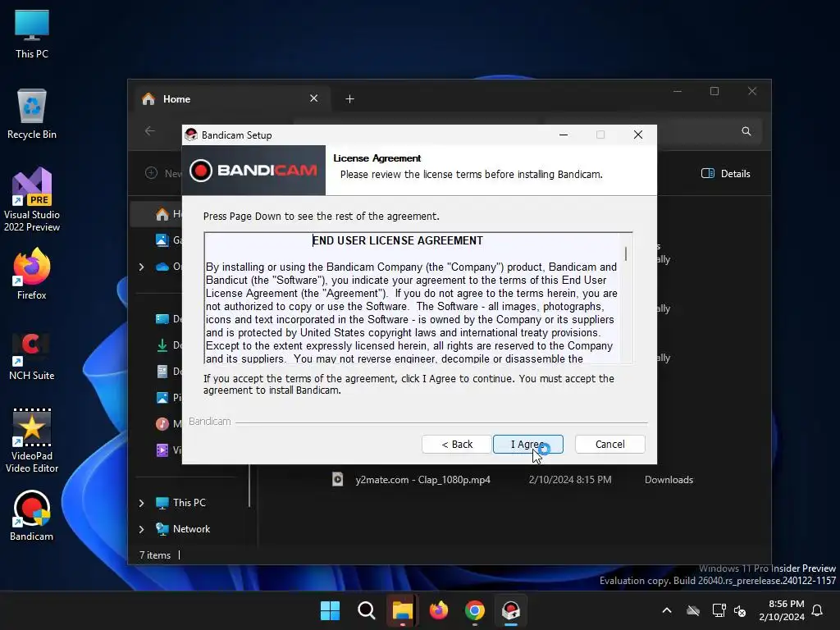This screenshot has width=840, height=630.
Task: Click the muted volume tray icon
Action: (740, 610)
